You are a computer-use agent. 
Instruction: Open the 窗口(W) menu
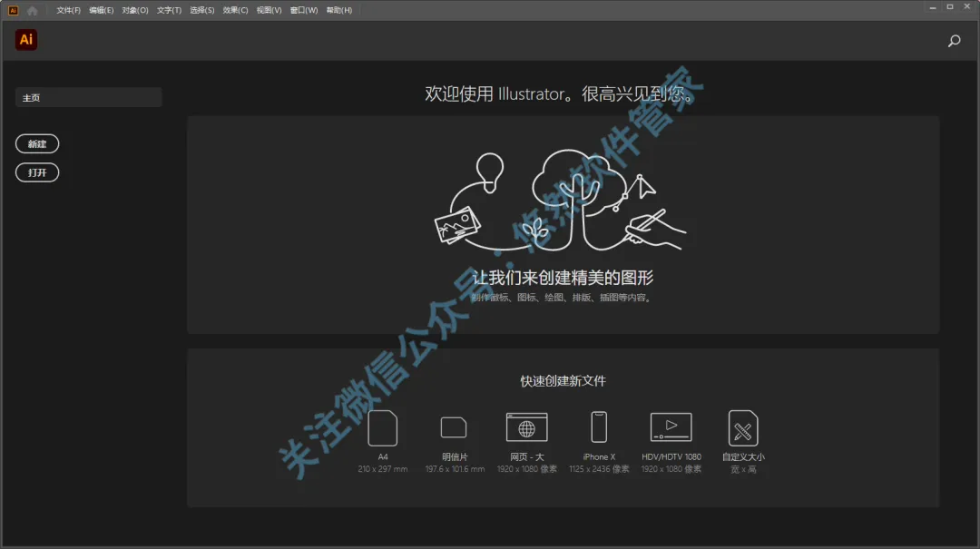point(304,11)
